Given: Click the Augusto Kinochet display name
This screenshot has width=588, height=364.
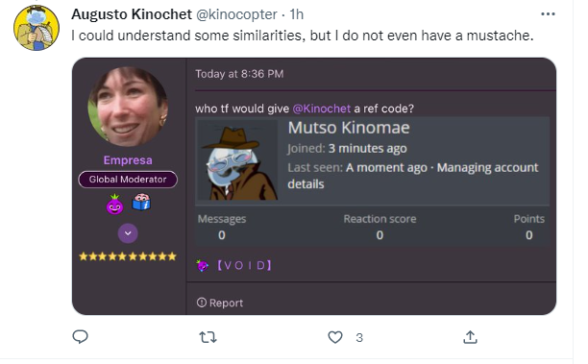Looking at the screenshot, I should pos(132,14).
